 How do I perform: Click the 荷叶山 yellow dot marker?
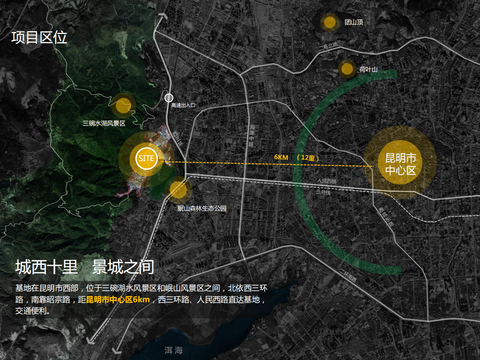(347, 69)
